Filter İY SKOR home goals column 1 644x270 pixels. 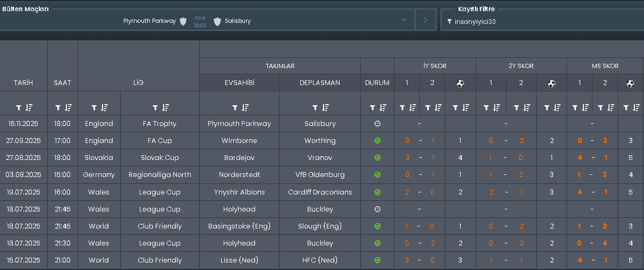click(402, 107)
